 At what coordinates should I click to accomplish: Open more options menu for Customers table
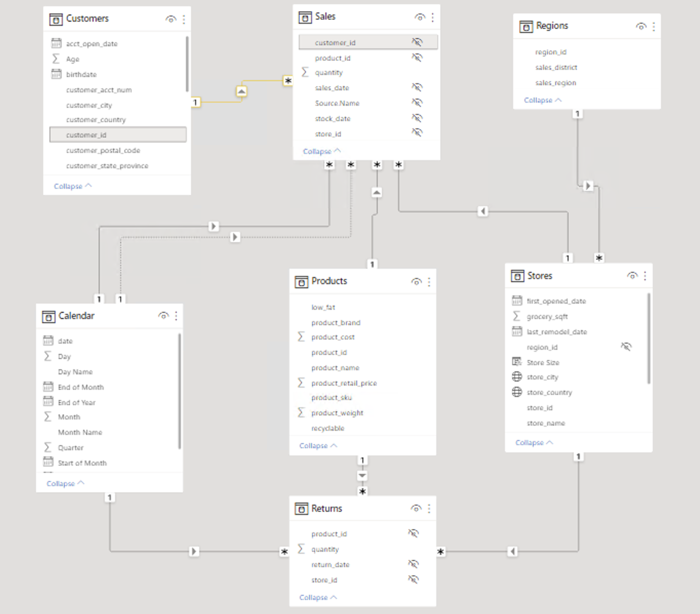click(x=184, y=19)
